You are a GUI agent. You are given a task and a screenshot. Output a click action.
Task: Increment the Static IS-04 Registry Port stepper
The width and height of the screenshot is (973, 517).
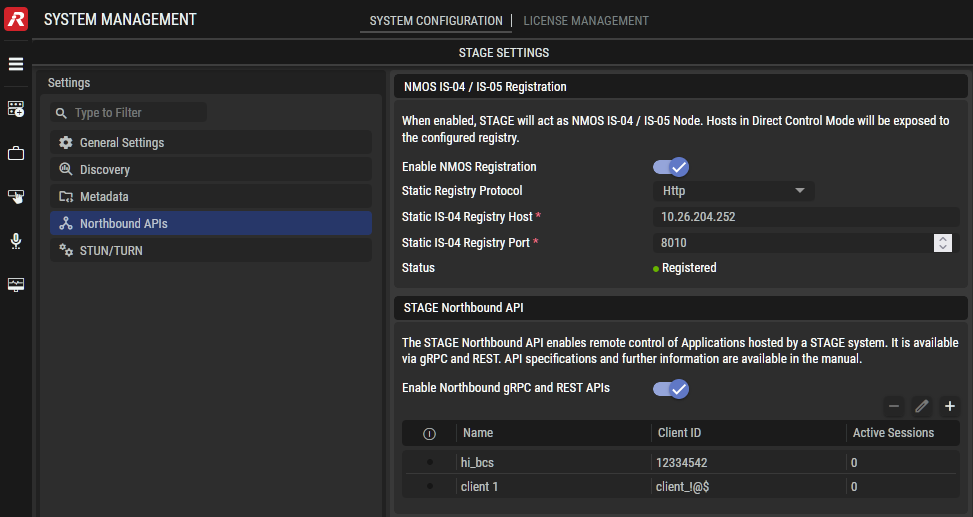point(943,238)
